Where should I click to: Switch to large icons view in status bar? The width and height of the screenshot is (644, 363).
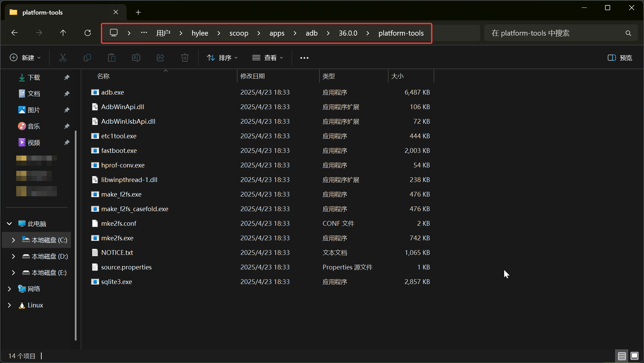pyautogui.click(x=635, y=356)
